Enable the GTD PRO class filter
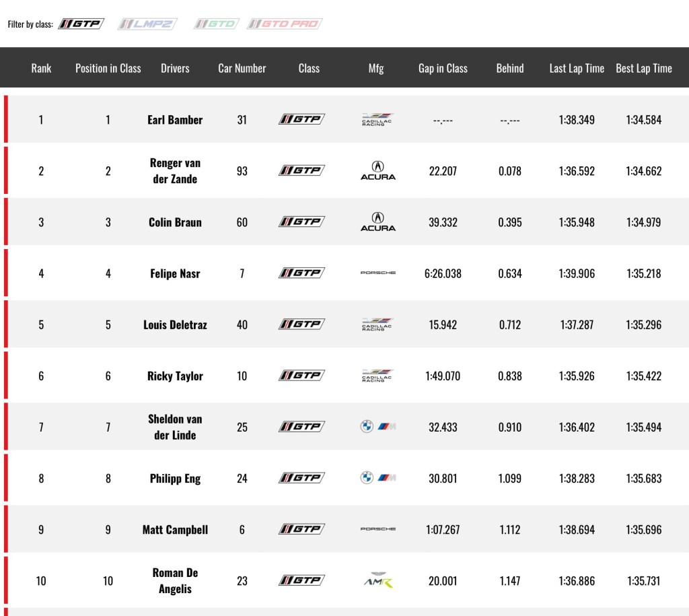This screenshot has width=689, height=616. coord(285,24)
